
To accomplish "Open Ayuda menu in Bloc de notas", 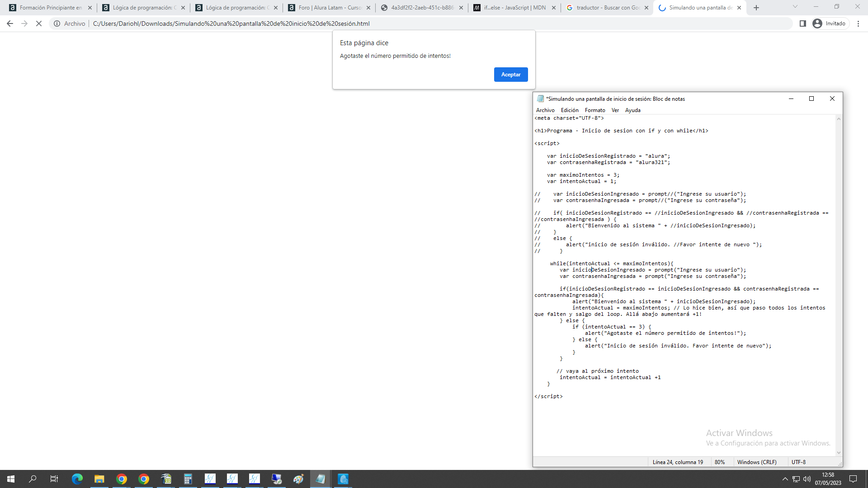I will [633, 110].
